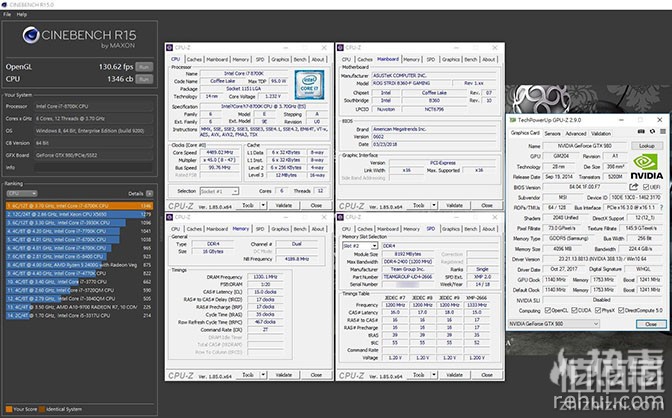Open the Help menu in Cinebench
The width and height of the screenshot is (672, 418).
tap(22, 14)
